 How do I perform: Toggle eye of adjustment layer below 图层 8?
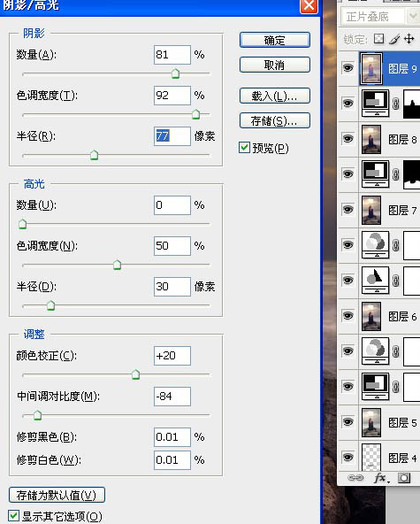[347, 174]
